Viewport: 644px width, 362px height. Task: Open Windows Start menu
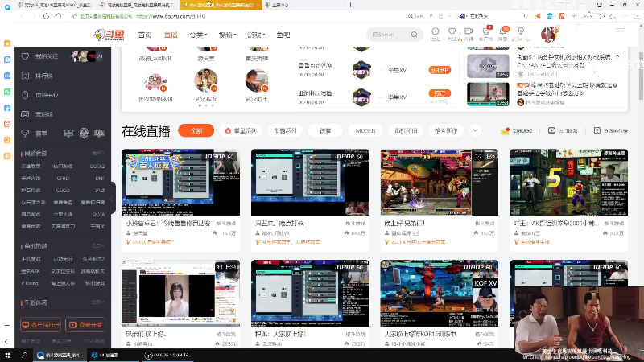pyautogui.click(x=8, y=355)
